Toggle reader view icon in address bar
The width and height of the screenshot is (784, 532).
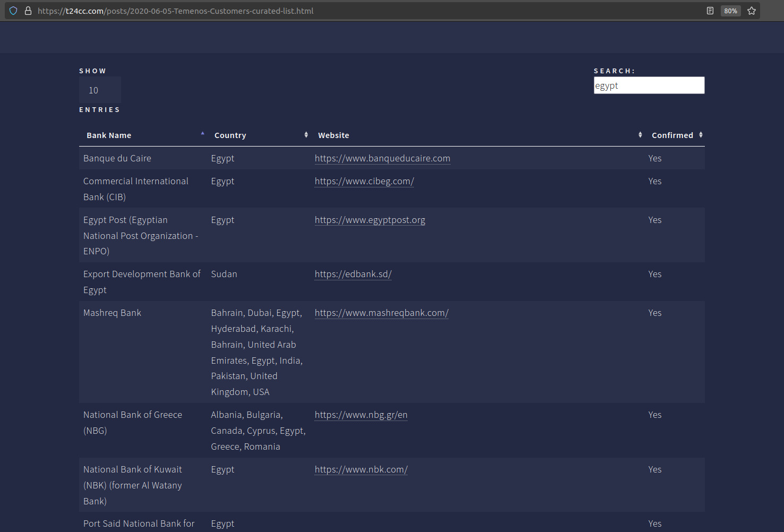[x=710, y=11]
